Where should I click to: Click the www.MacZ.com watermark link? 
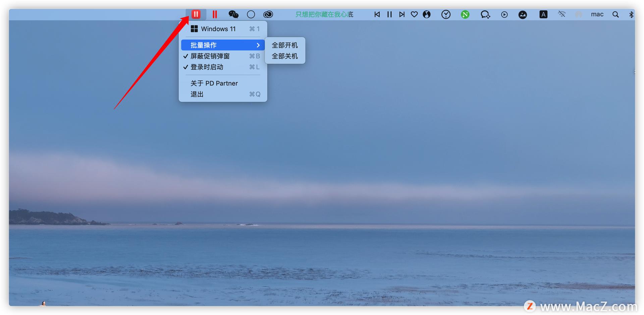click(591, 306)
